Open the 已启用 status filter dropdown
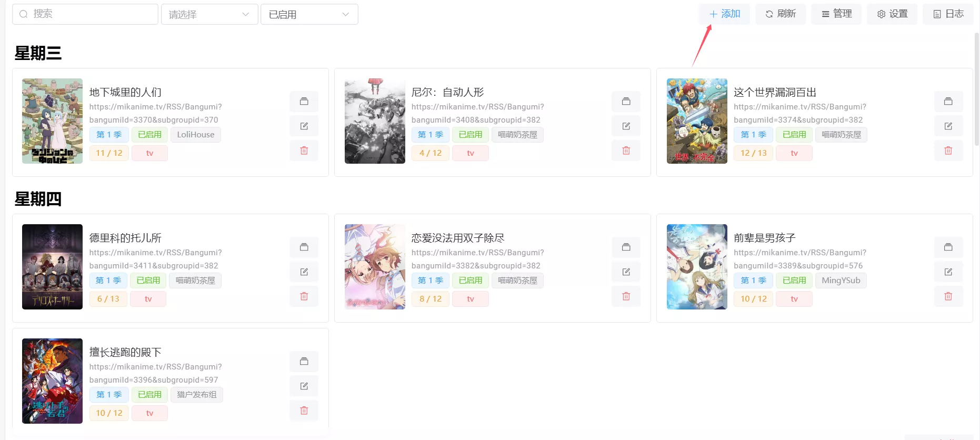Screen dimensions: 980x440 pos(309,14)
